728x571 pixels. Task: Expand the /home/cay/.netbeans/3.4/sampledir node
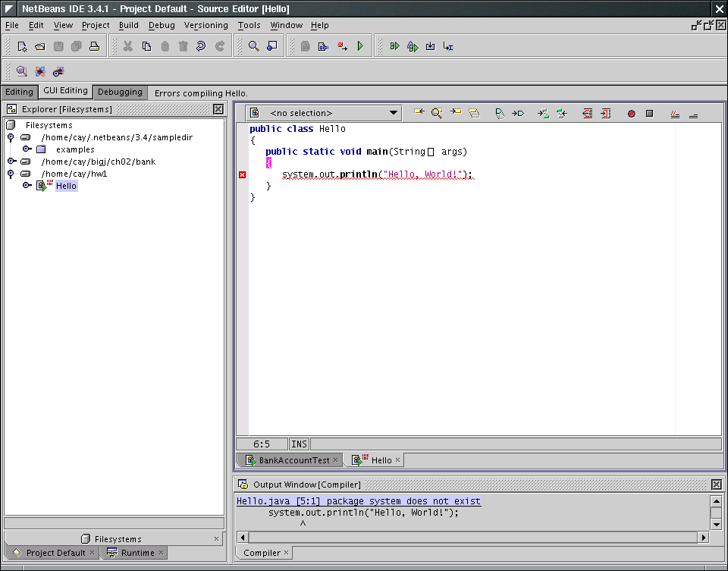11,137
